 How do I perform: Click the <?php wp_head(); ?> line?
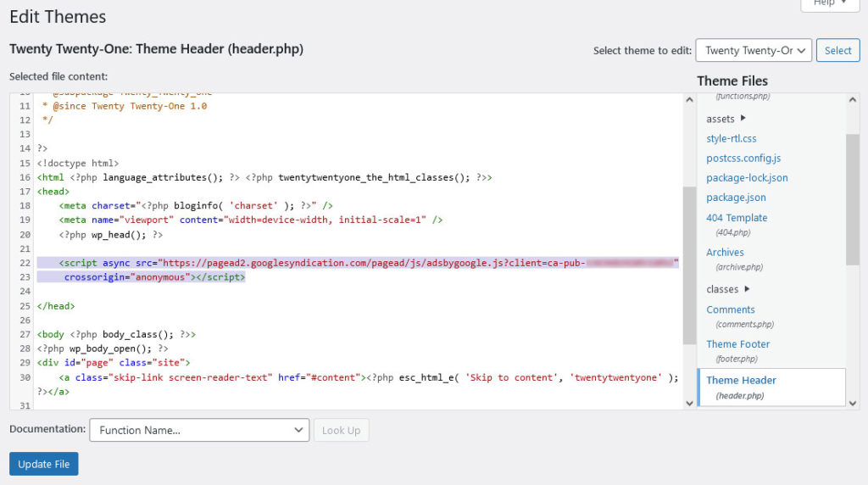111,235
